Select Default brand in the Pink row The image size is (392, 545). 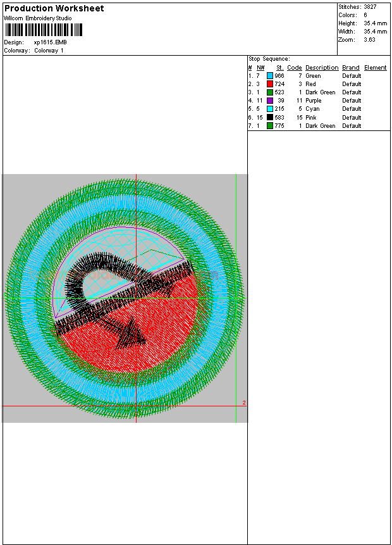tap(352, 118)
